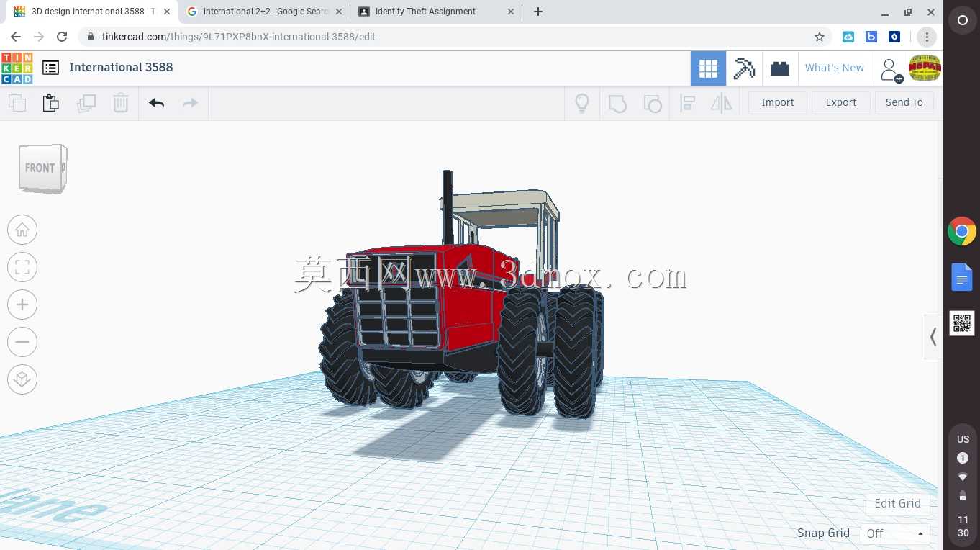
Task: Click the dark blue square extension icon
Action: coord(894,37)
